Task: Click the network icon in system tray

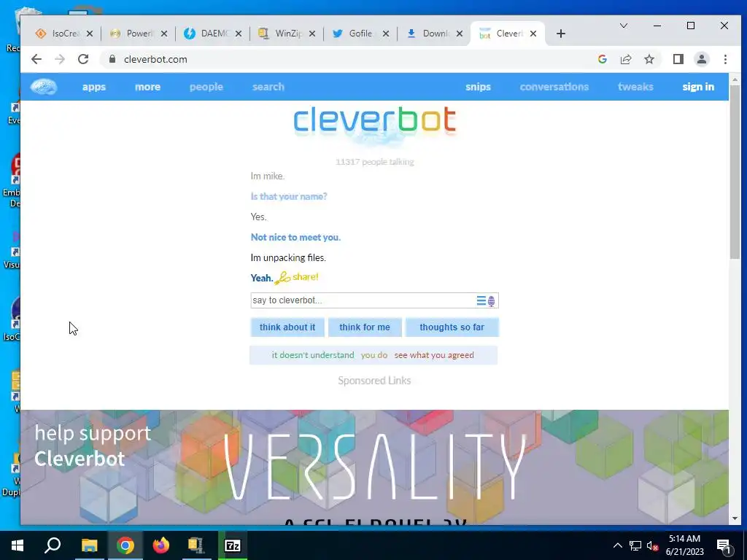Action: 635,545
